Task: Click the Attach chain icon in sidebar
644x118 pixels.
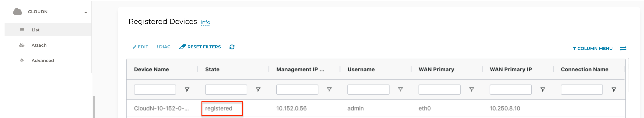Action: [x=21, y=45]
